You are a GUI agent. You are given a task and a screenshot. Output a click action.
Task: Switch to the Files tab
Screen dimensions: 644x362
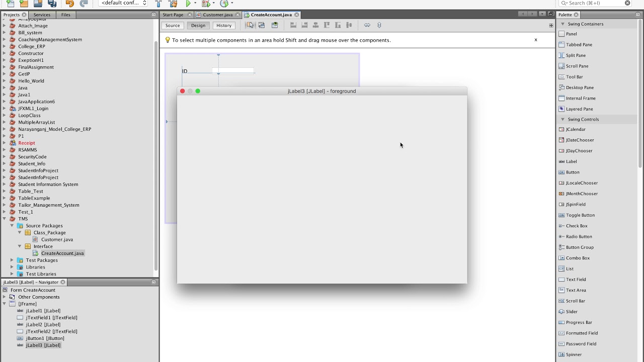pos(66,15)
